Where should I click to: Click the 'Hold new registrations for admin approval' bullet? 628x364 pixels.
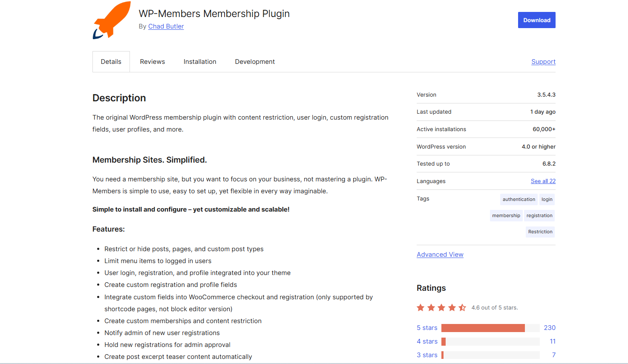click(x=167, y=345)
